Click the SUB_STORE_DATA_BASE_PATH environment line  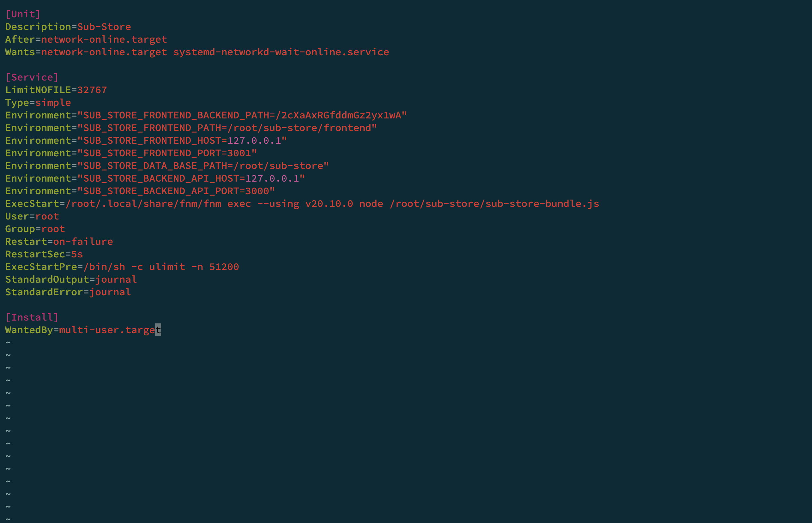167,166
